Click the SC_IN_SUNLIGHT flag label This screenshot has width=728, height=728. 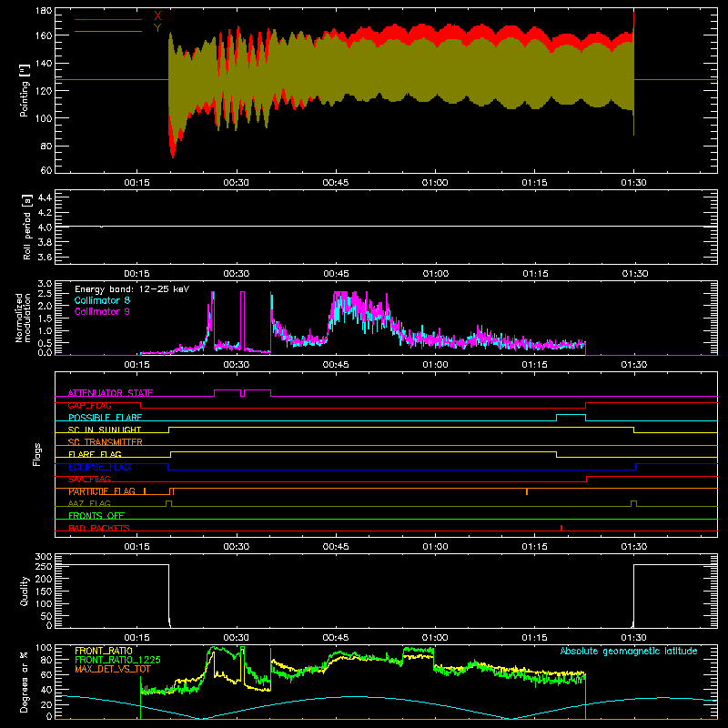(105, 430)
